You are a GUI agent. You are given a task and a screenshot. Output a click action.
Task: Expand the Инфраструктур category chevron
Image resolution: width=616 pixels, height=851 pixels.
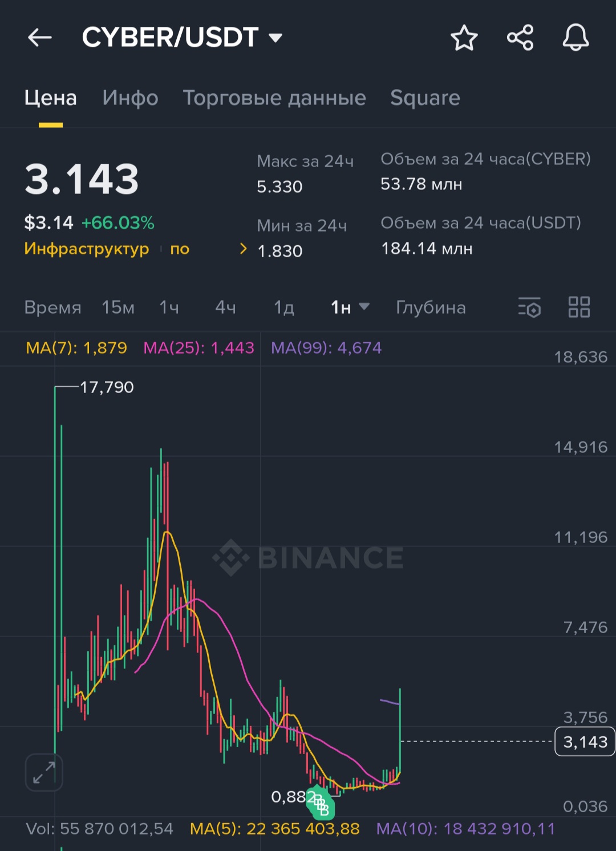click(244, 249)
